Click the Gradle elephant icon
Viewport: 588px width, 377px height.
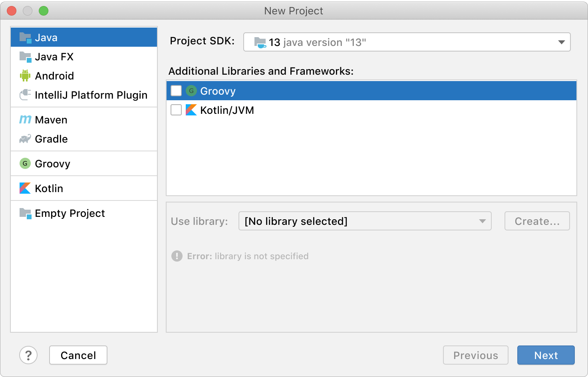click(x=25, y=139)
